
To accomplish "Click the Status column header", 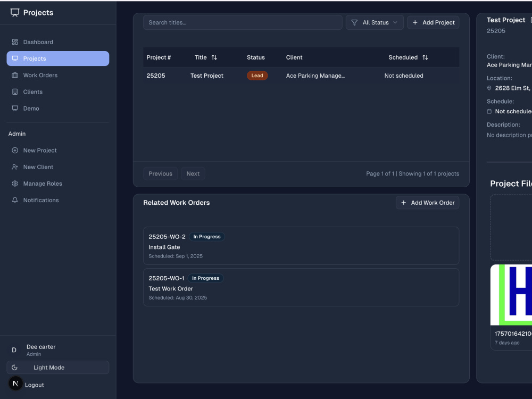I will [x=255, y=57].
